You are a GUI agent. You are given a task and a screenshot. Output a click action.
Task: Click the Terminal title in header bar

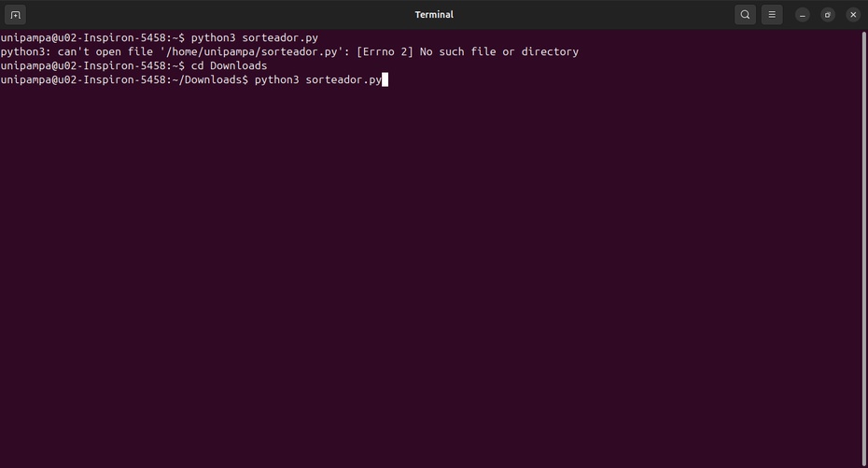tap(434, 15)
